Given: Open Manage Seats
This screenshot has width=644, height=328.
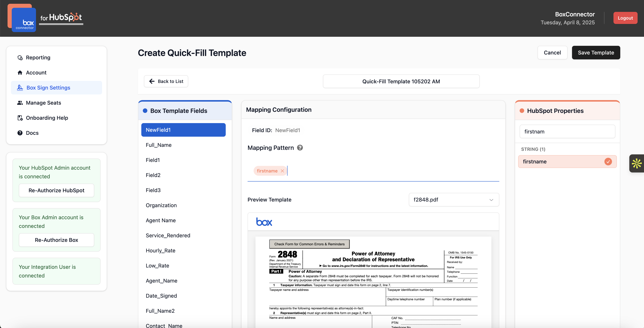Looking at the screenshot, I should point(57,103).
